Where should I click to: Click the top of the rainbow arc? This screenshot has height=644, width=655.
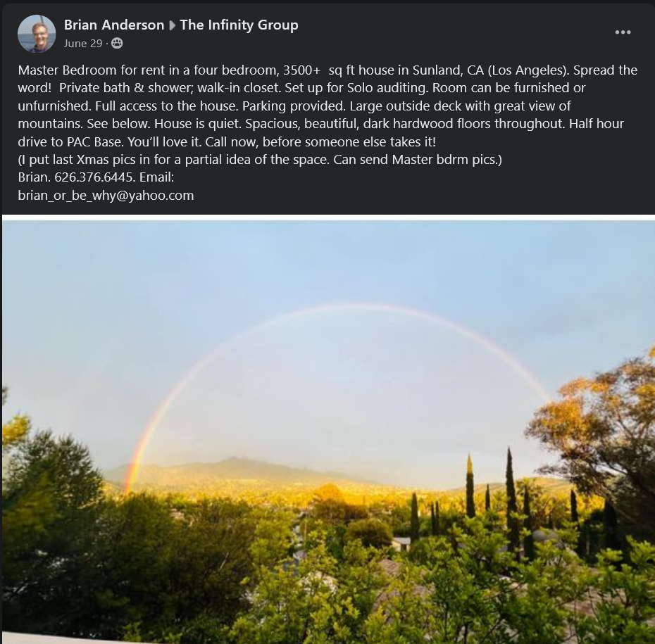[355, 307]
